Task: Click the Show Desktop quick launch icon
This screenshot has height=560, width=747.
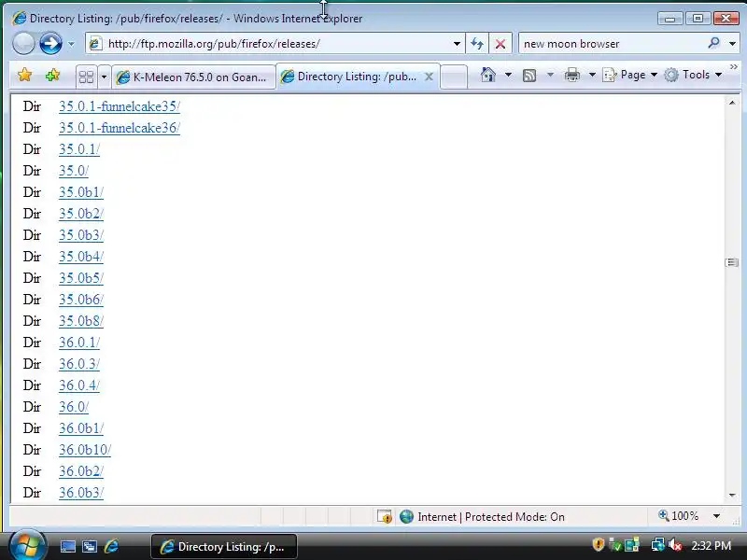Action: click(67, 546)
